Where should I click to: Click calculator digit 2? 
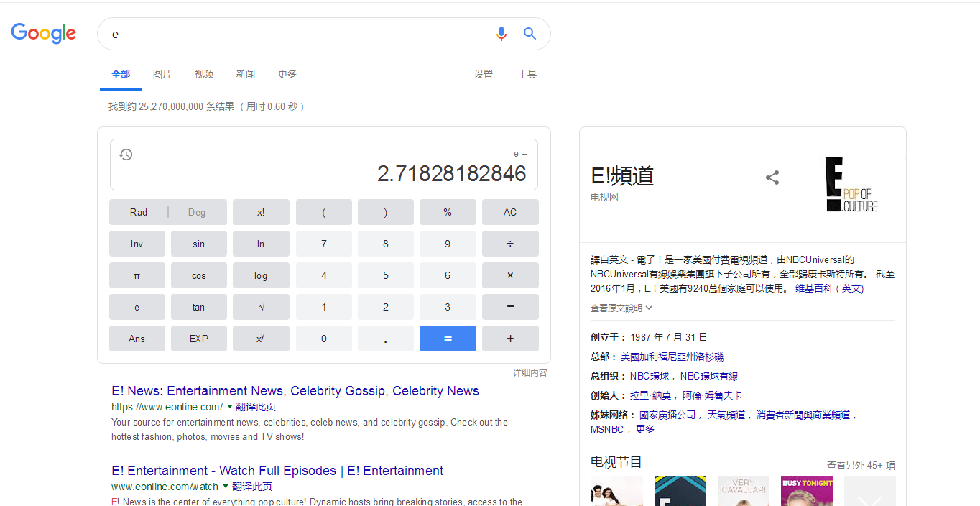tap(386, 307)
